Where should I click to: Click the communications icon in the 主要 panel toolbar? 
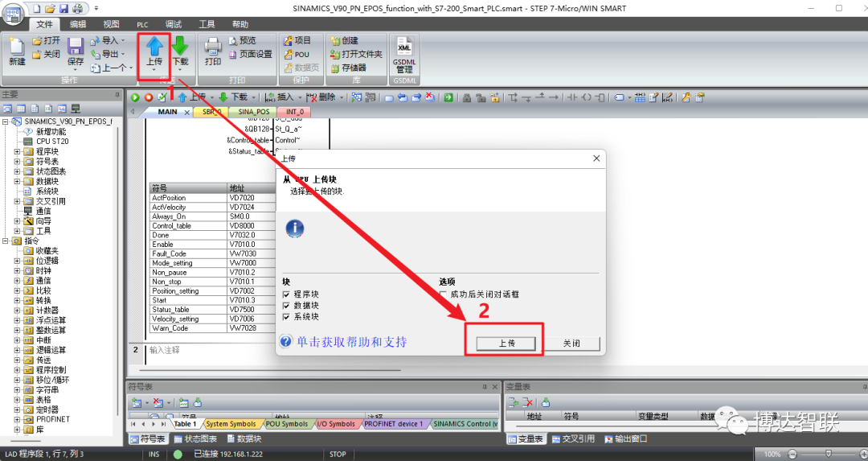click(76, 109)
